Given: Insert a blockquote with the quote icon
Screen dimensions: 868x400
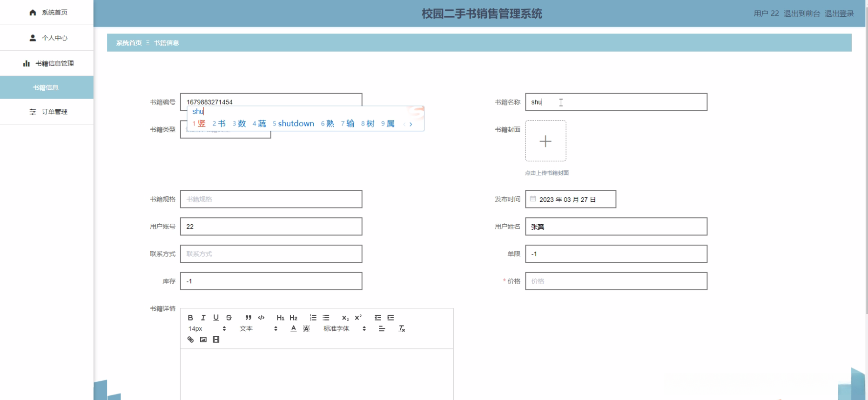Looking at the screenshot, I should coord(248,318).
